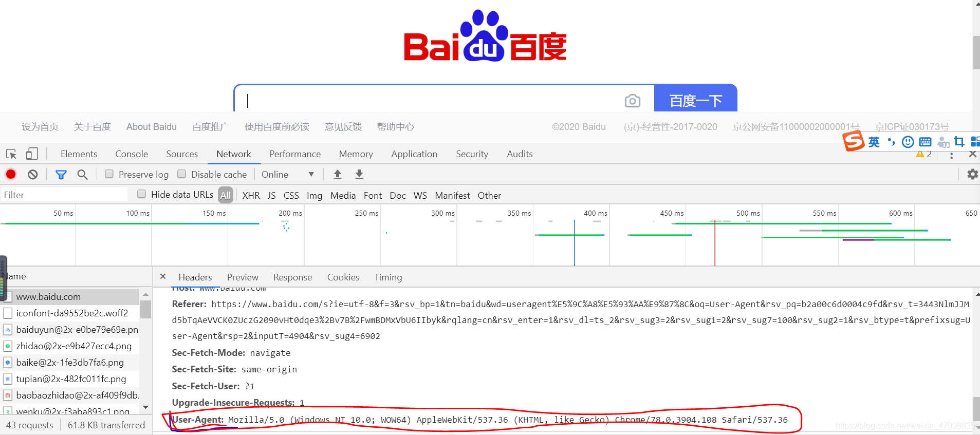Close the request details pane

[163, 276]
